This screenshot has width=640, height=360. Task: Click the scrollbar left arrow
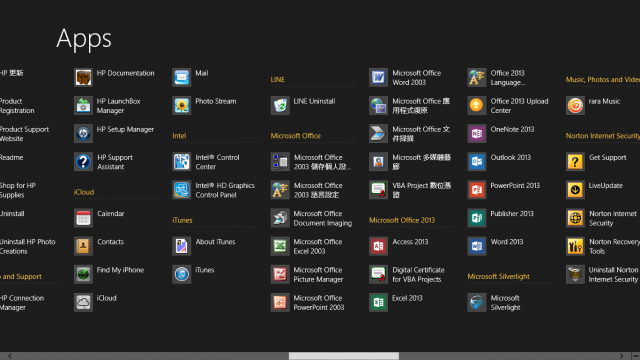pyautogui.click(x=10, y=356)
